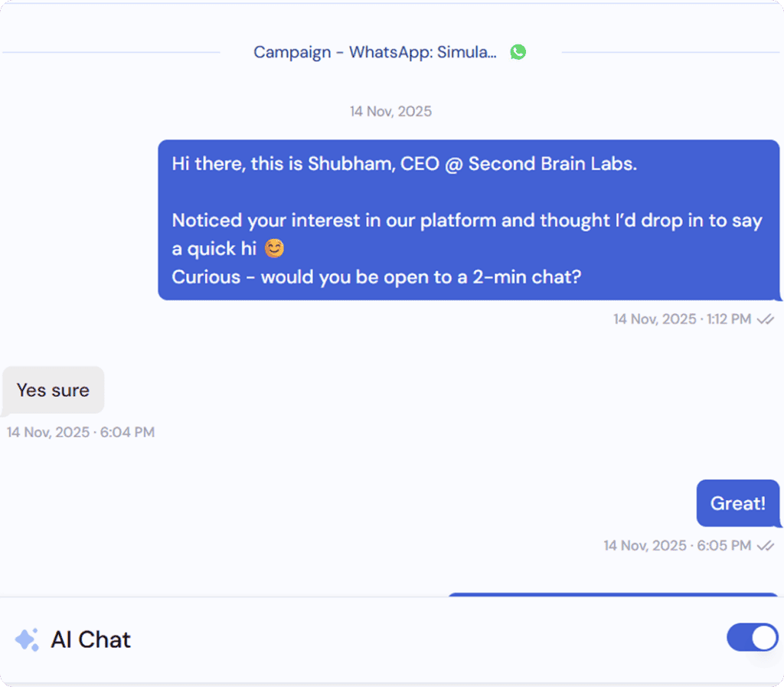Click the 14 Nov, 2025 date separator
The height and width of the screenshot is (687, 784).
tap(390, 112)
